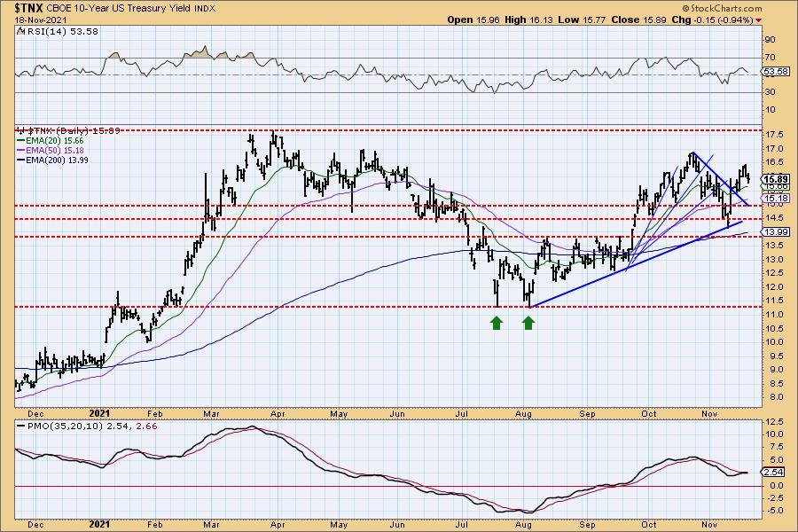Click the EMA(50) 15.18 legend entry
Viewport: 798px width, 532px height.
click(51, 150)
